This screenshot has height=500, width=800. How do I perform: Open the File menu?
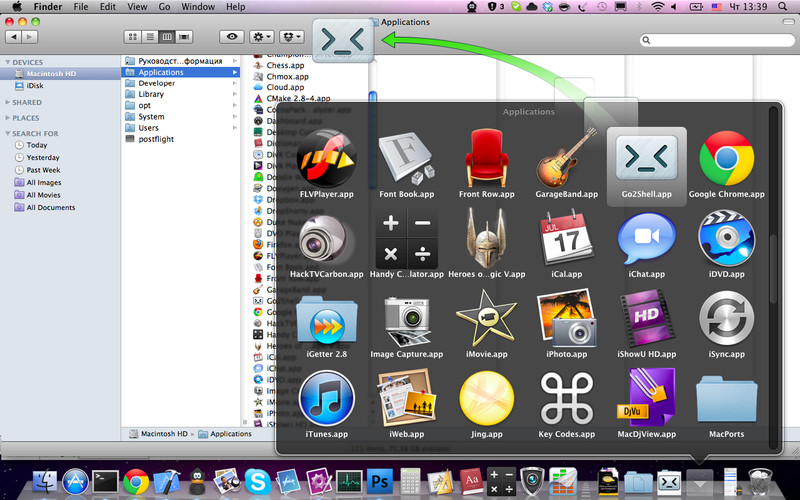[x=81, y=7]
